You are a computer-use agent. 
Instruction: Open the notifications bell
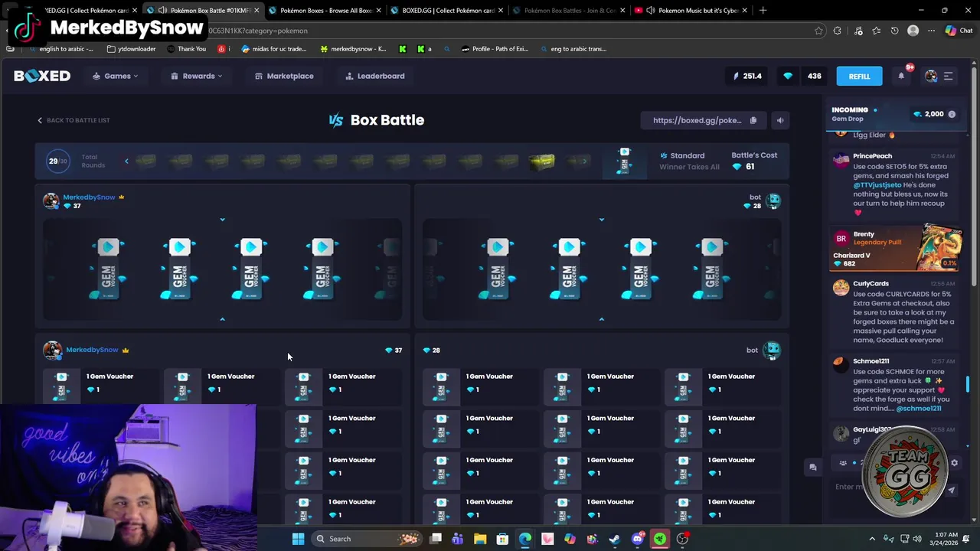[901, 76]
